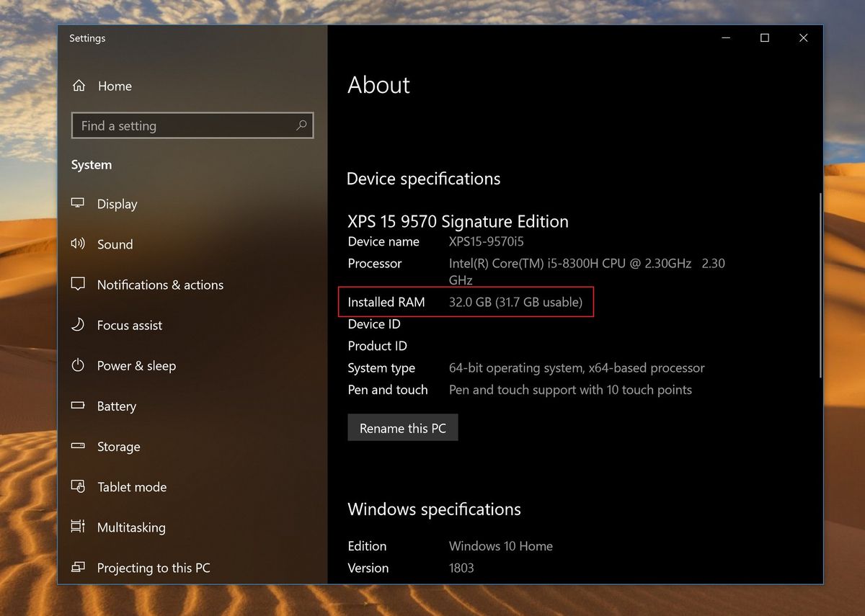Viewport: 865px width, 616px height.
Task: Click the Tablet mode icon
Action: (x=77, y=486)
